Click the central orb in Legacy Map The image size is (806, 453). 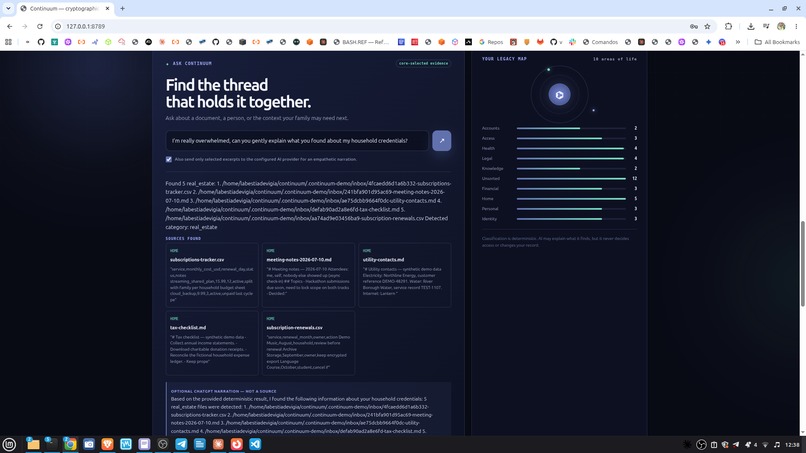pyautogui.click(x=559, y=95)
